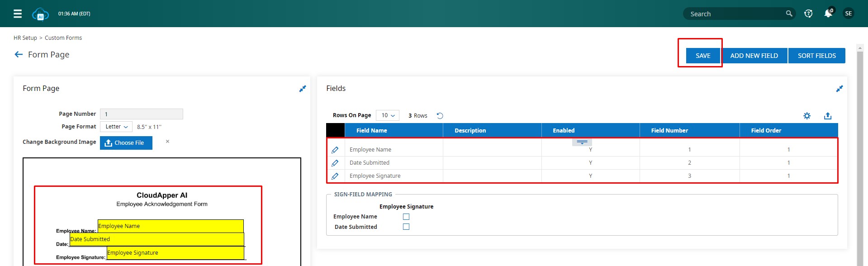Screen dimensions: 868x266
Task: Open the Fields table settings gear
Action: click(807, 116)
